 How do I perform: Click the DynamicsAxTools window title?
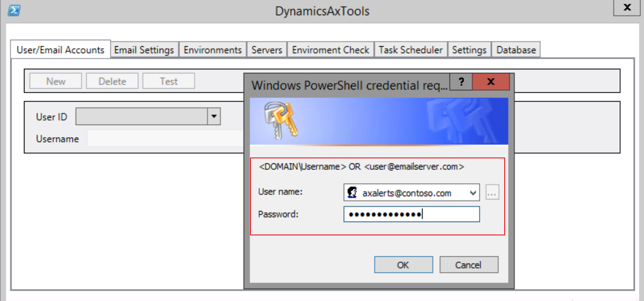322,11
